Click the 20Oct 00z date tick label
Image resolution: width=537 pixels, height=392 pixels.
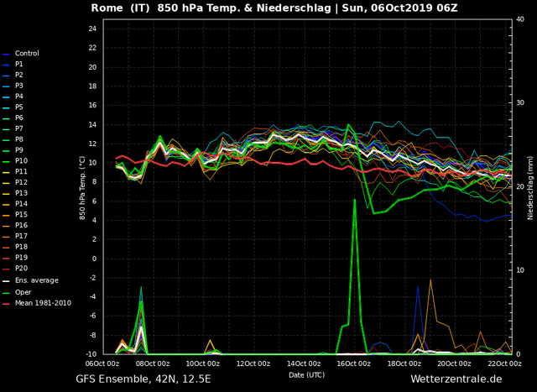coord(455,363)
